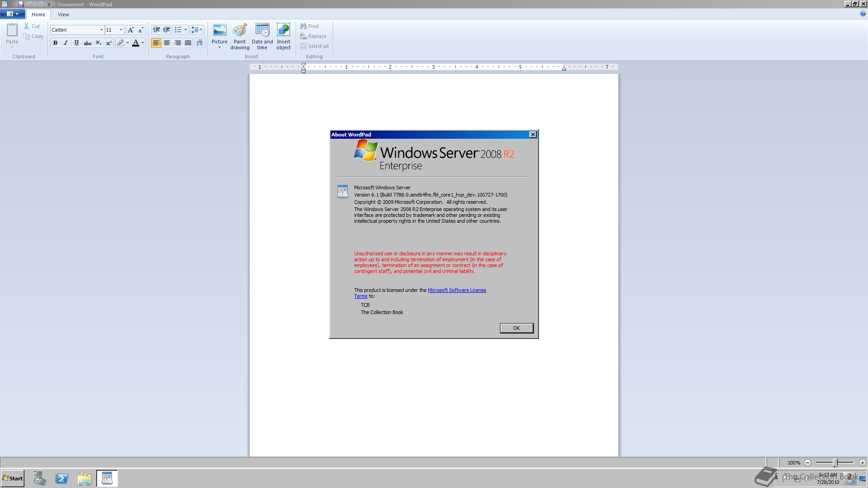Switch to the View ribbon tab

click(x=63, y=14)
